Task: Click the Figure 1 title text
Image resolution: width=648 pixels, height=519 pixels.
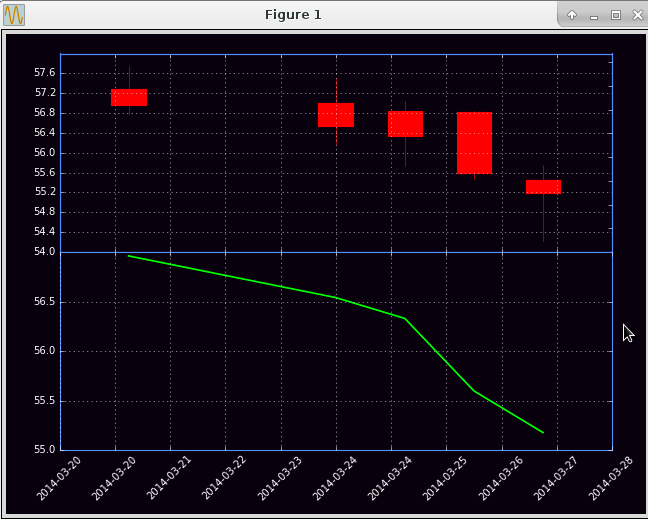Action: pos(293,15)
